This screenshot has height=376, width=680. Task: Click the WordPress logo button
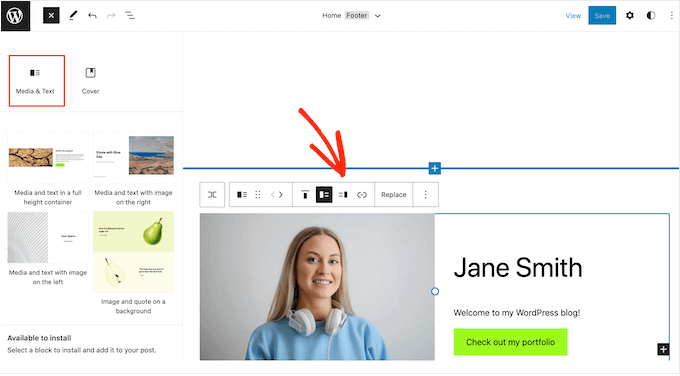click(15, 16)
